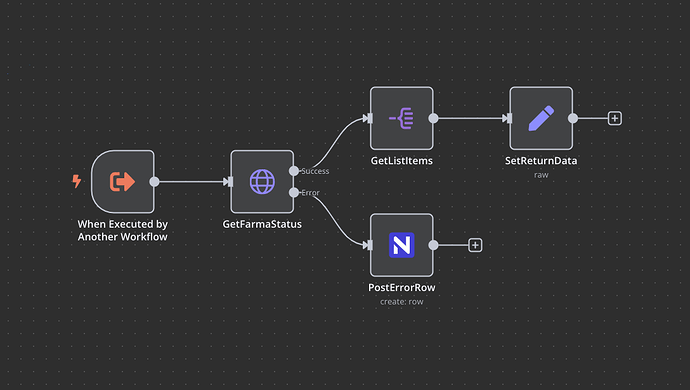Select the connection line from GetListItems to SetReturnData
This screenshot has width=690, height=390.
pyautogui.click(x=470, y=118)
